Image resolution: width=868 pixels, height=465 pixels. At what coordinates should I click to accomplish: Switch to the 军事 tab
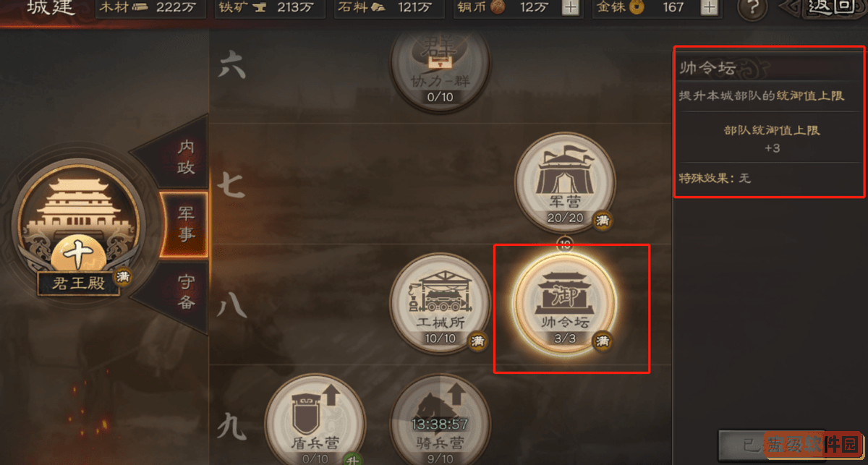click(184, 224)
